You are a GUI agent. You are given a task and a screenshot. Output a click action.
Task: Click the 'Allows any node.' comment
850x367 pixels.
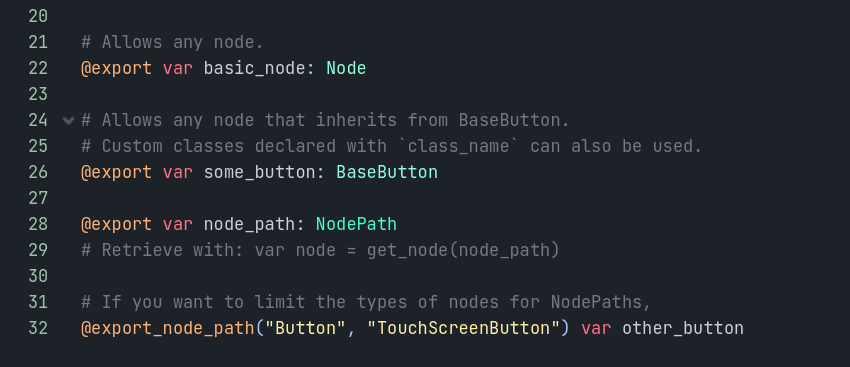(x=172, y=42)
